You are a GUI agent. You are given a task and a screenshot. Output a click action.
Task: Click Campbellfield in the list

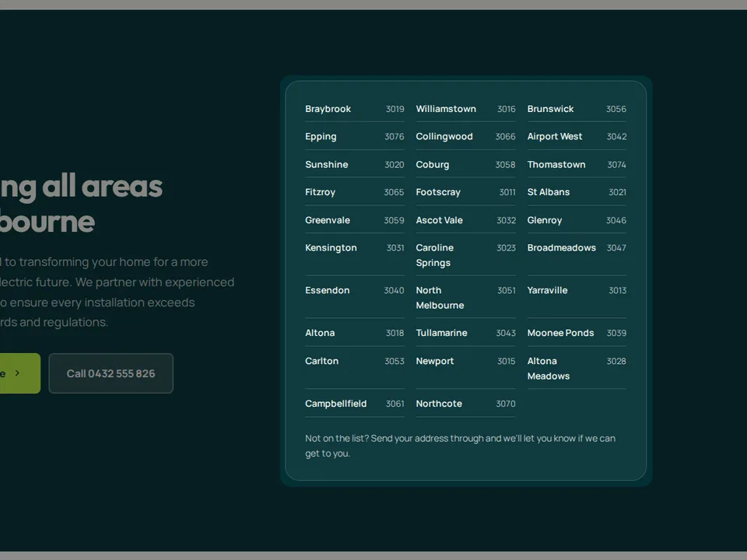pyautogui.click(x=336, y=404)
